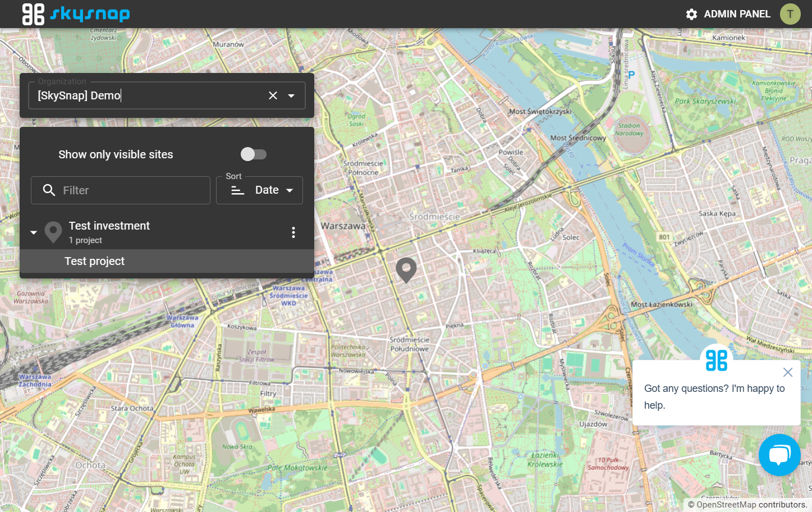Image resolution: width=812 pixels, height=512 pixels.
Task: Toggle Show only visible sites switch
Action: tap(253, 154)
